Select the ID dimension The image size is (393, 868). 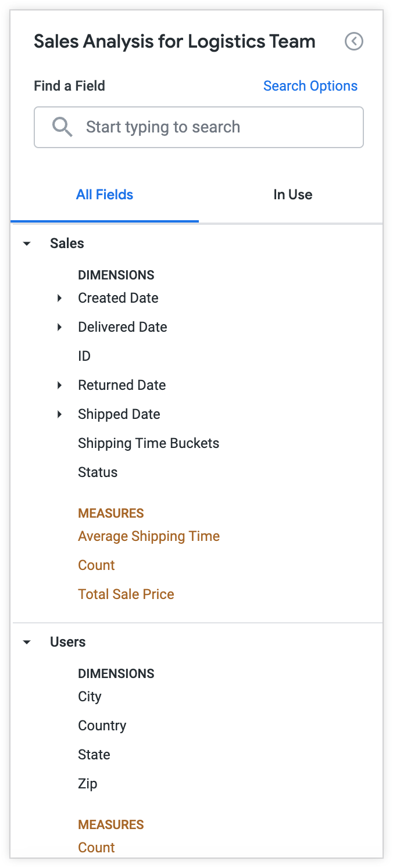84,356
